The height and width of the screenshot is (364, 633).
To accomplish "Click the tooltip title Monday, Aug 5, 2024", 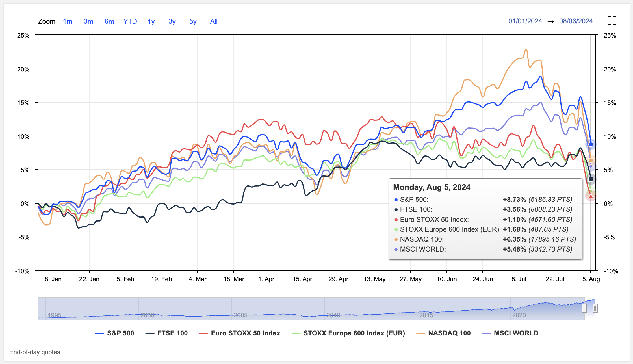I will point(432,187).
